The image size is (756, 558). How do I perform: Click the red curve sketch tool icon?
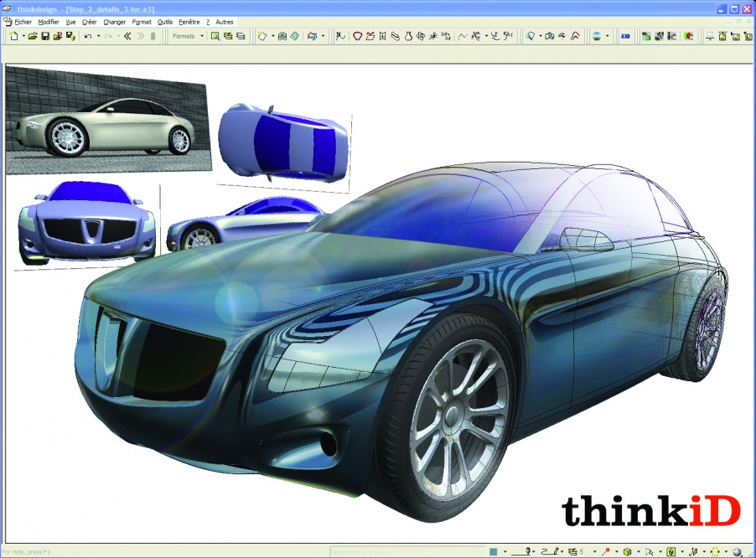(x=463, y=36)
